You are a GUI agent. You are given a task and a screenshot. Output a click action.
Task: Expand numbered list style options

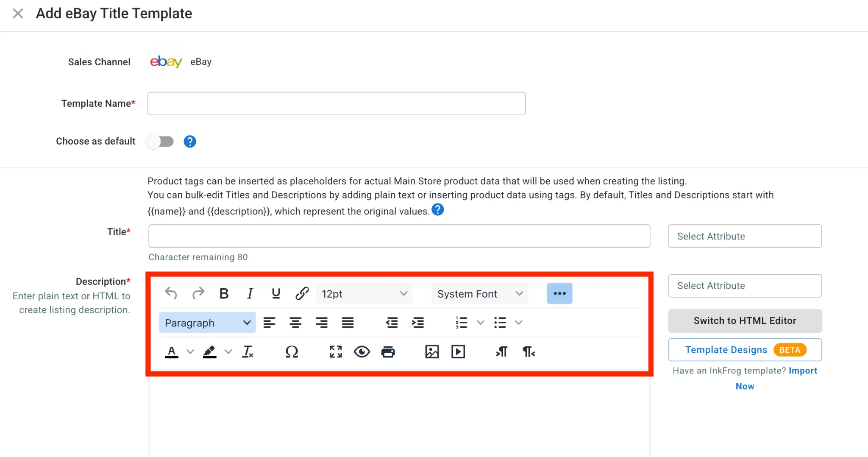[480, 323]
